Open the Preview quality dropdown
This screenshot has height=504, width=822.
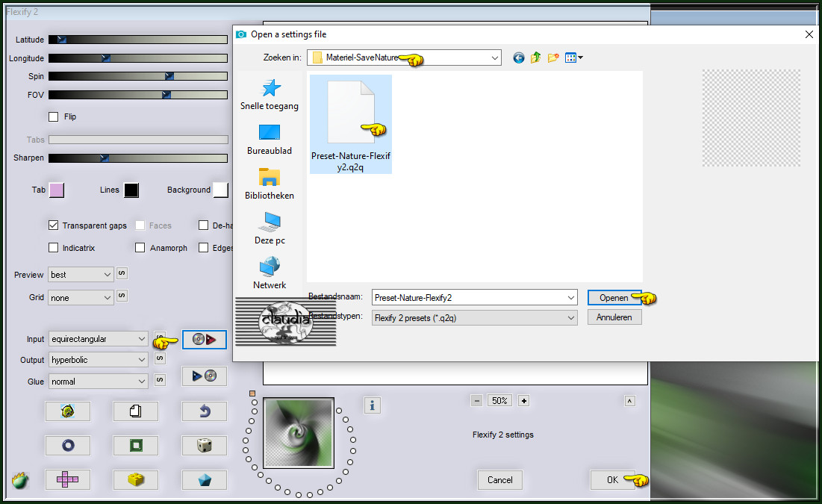(x=81, y=275)
